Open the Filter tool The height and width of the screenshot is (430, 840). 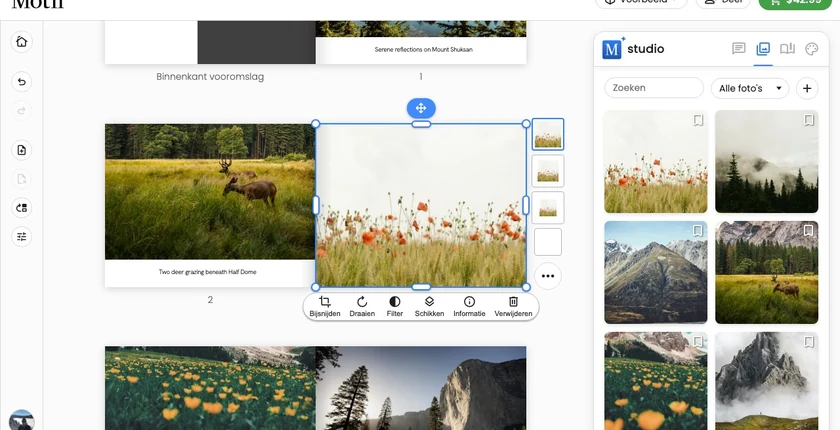coord(395,307)
